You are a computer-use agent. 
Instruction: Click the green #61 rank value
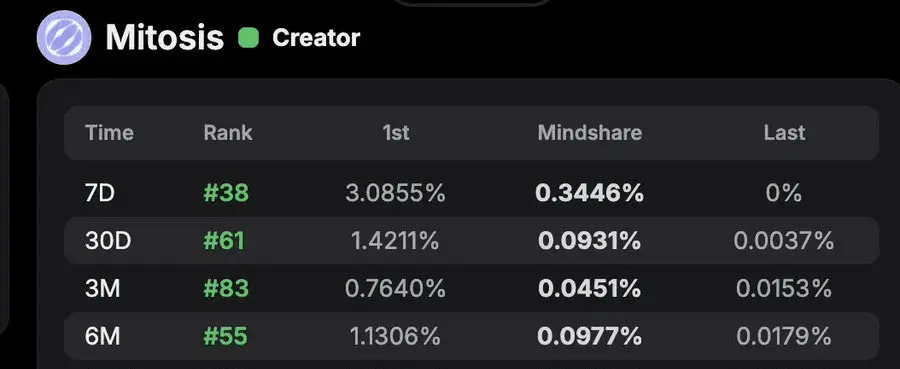pos(224,241)
